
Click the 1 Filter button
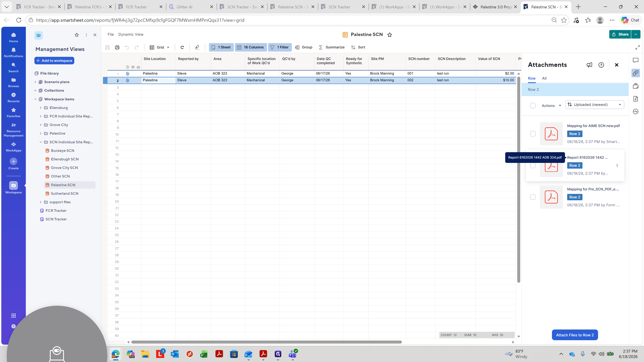click(x=280, y=47)
